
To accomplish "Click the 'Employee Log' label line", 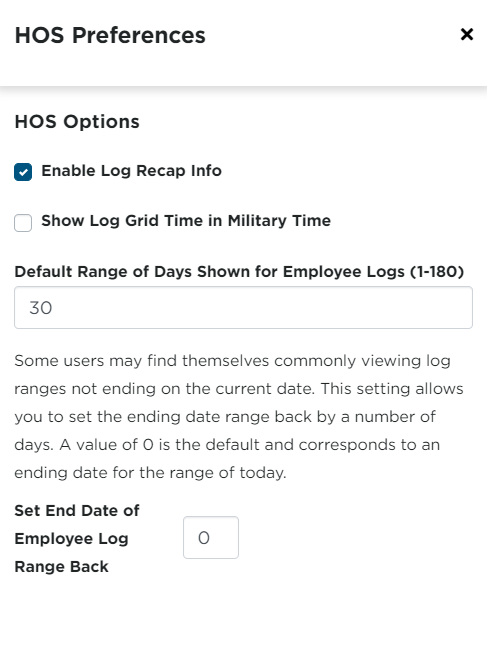I will click(71, 539).
